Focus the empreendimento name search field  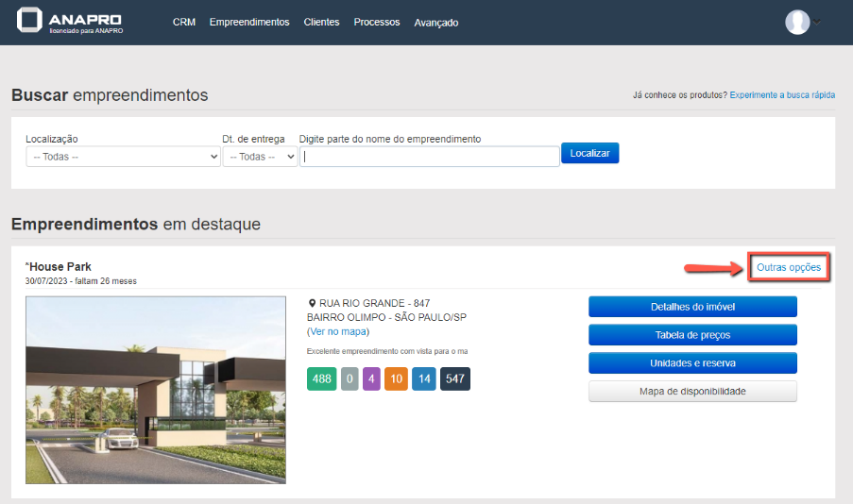[x=429, y=157]
